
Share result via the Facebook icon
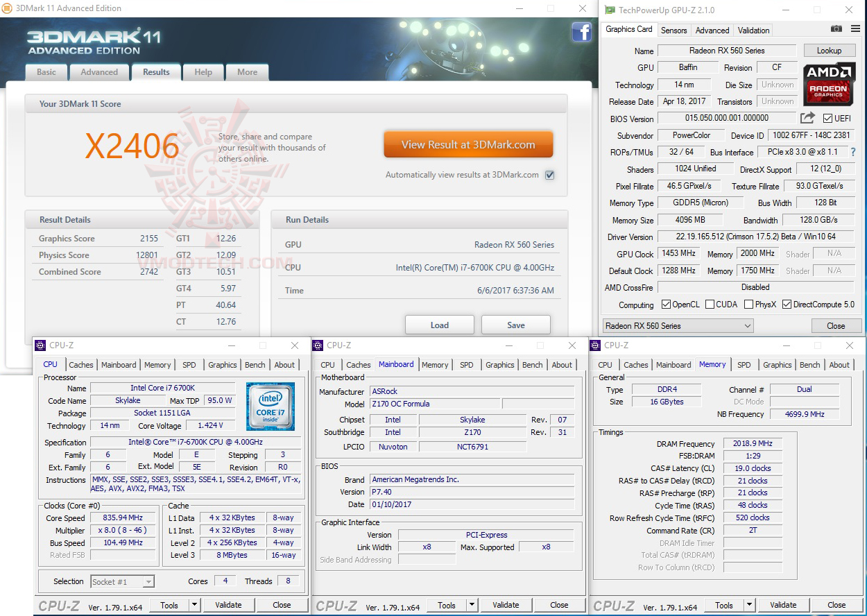[581, 33]
